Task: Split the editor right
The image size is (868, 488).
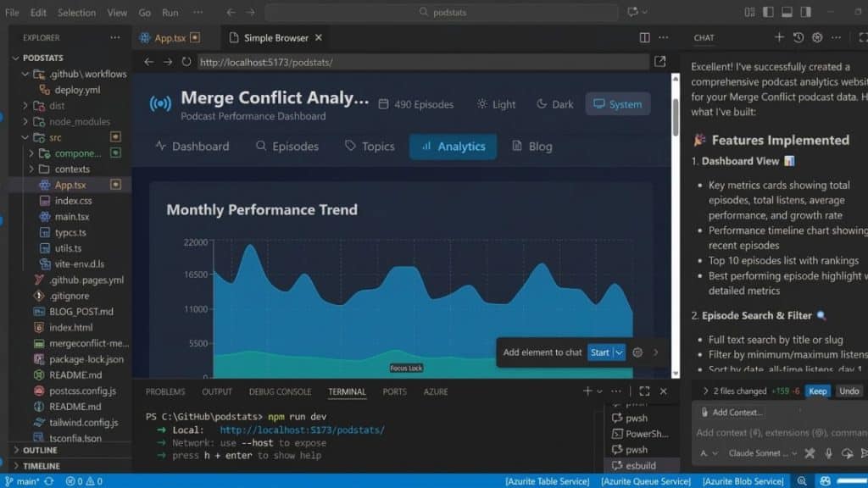Action: (x=644, y=37)
